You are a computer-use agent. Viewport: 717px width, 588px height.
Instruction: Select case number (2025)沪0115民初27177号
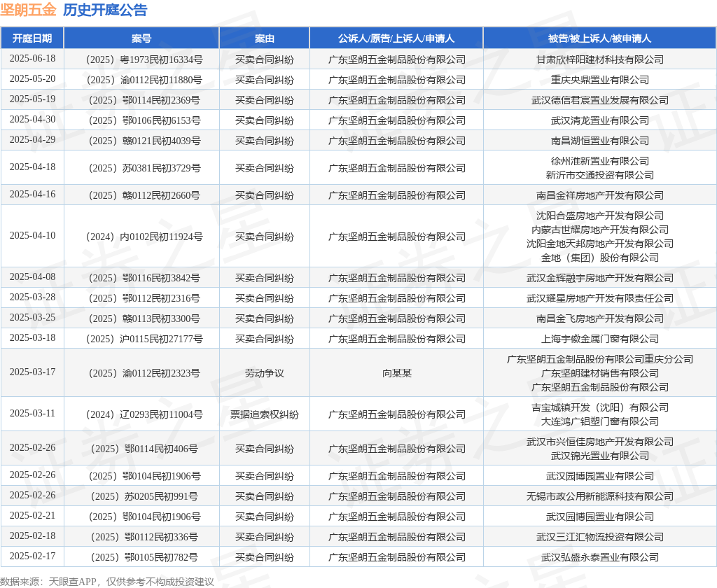point(144,339)
